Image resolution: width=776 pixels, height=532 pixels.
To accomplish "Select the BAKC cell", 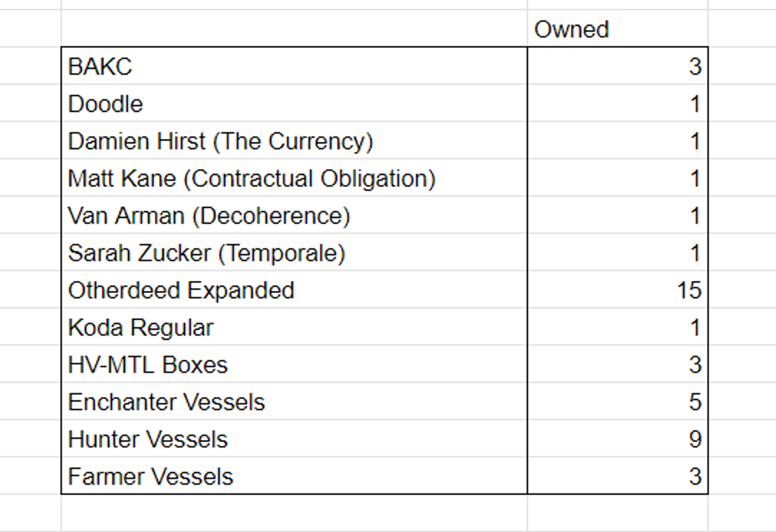I will click(x=100, y=66).
